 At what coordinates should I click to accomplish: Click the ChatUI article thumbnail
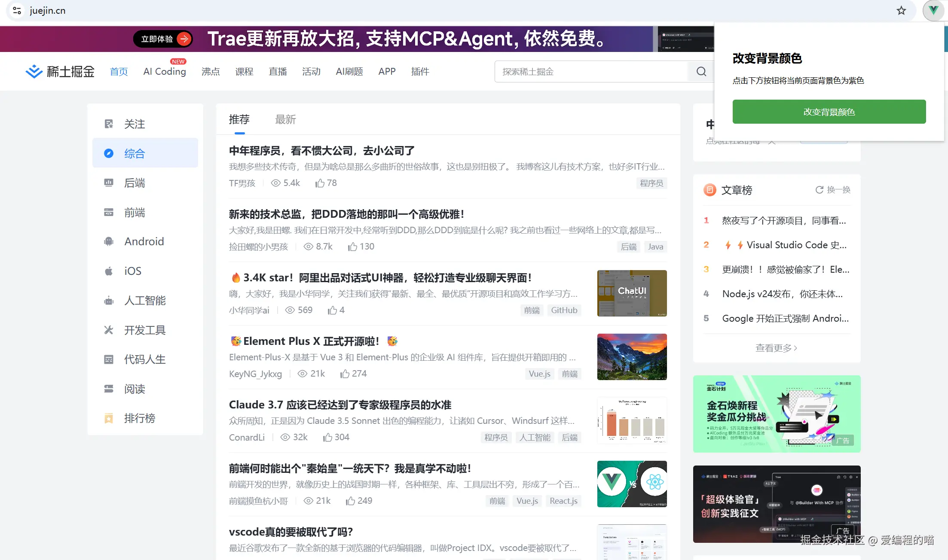coord(632,293)
